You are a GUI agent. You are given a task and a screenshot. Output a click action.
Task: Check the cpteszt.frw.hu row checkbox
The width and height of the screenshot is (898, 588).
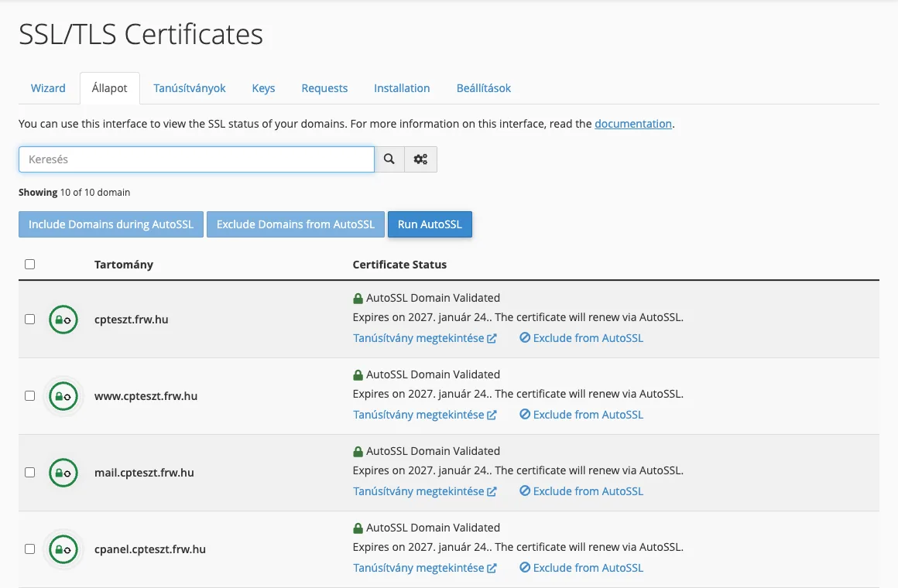[29, 319]
